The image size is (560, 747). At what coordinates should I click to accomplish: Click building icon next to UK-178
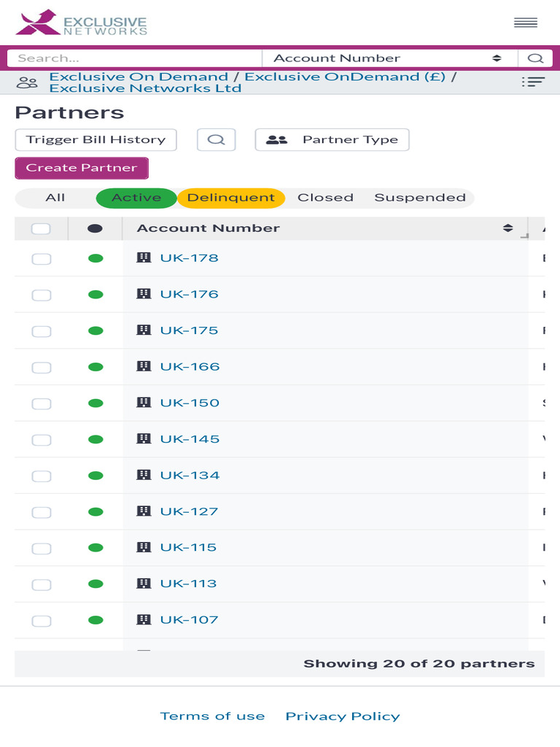(x=144, y=258)
